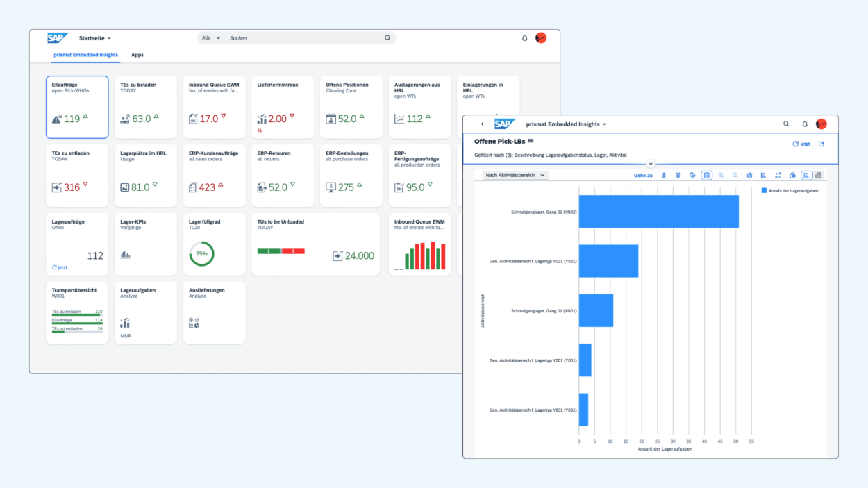Image resolution: width=868 pixels, height=488 pixels.
Task: Switch to the Apps tab
Action: click(x=137, y=54)
